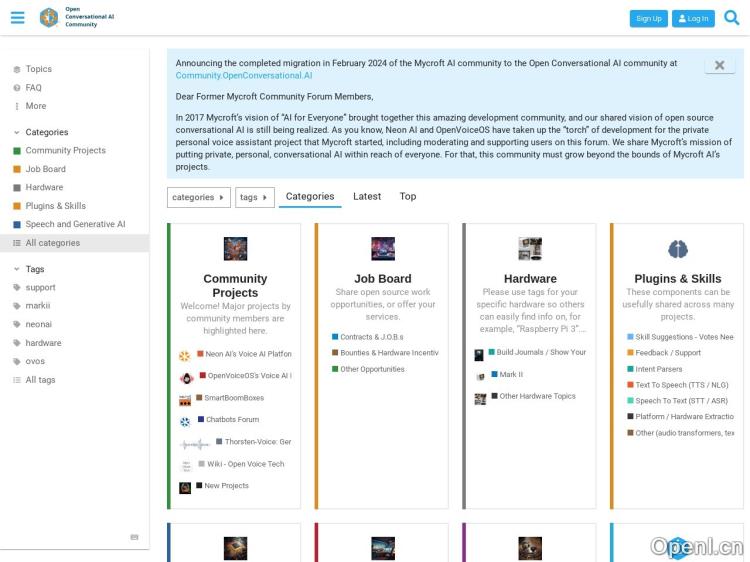Screen dimensions: 750x562
Task: Click the search magnifier icon
Action: [x=731, y=18]
